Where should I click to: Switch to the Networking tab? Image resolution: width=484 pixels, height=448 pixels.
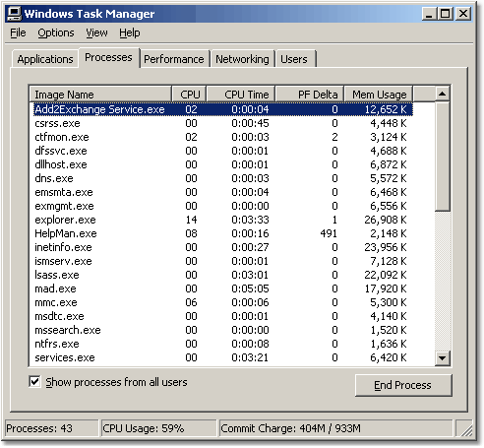[x=242, y=59]
